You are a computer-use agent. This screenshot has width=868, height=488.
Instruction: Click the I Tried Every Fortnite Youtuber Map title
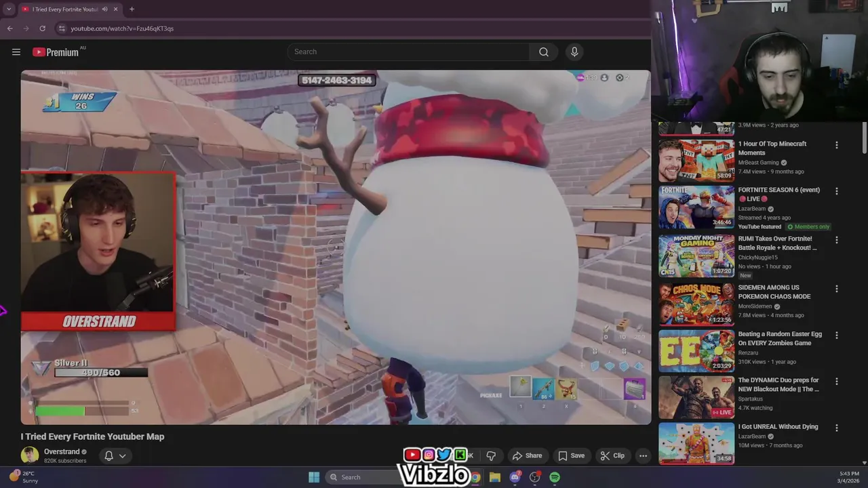tap(92, 436)
